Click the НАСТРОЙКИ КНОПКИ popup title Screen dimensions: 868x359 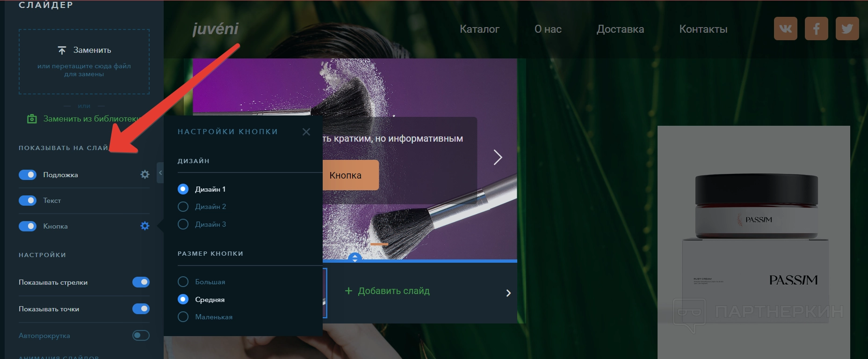pyautogui.click(x=228, y=132)
